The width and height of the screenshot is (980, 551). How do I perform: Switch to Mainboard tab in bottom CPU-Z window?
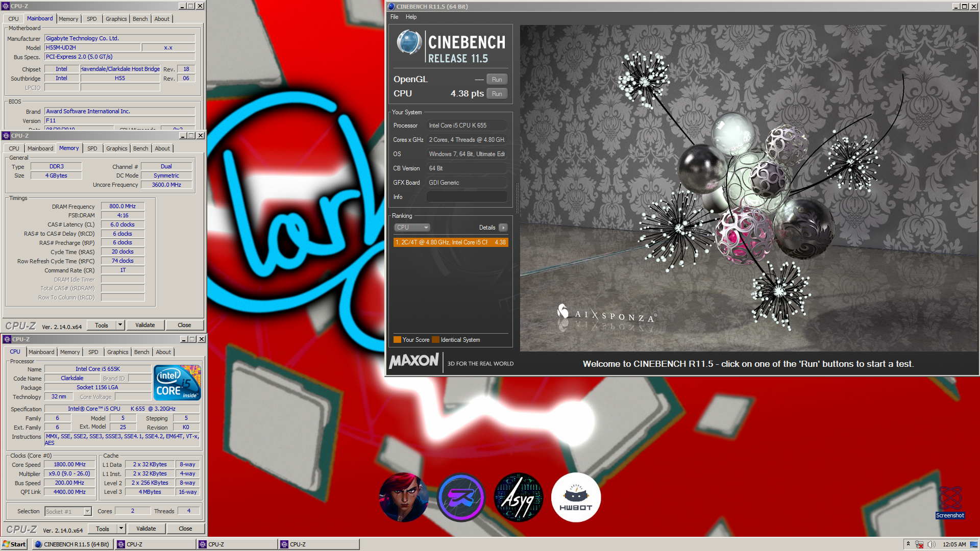pyautogui.click(x=41, y=352)
